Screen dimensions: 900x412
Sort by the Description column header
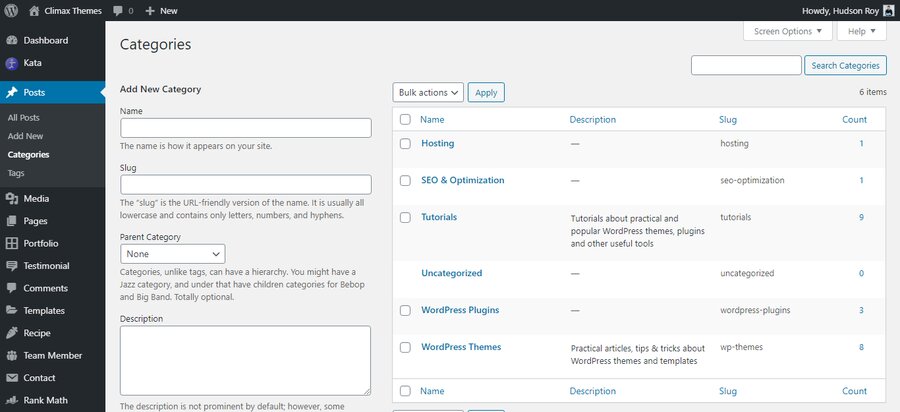point(592,119)
